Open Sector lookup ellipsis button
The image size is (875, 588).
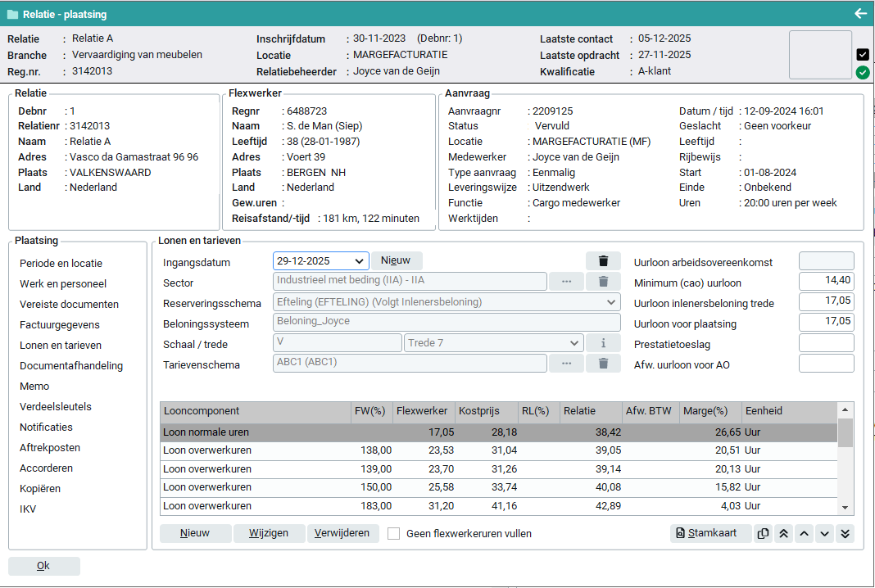click(565, 282)
